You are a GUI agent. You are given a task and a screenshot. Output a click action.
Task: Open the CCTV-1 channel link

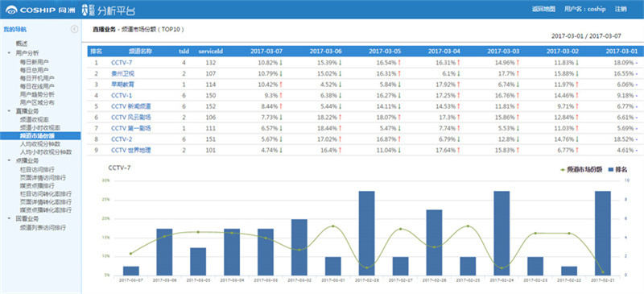(122, 95)
